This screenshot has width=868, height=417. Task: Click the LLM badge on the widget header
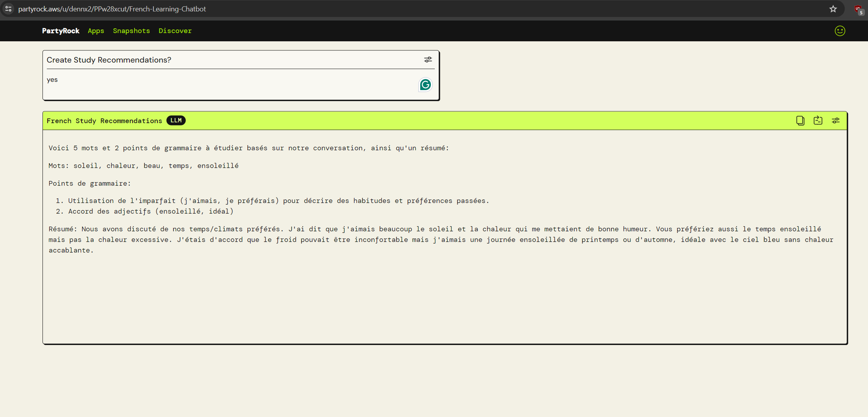click(x=176, y=120)
